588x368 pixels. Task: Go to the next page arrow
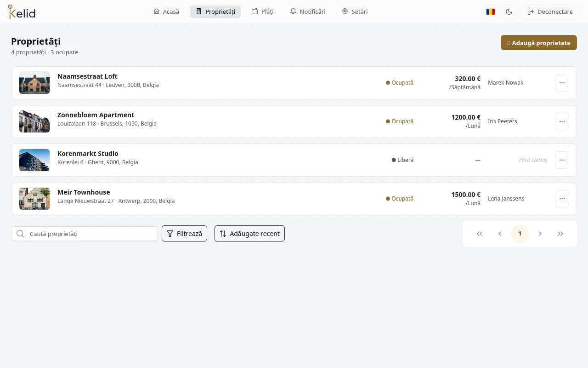[x=540, y=234]
